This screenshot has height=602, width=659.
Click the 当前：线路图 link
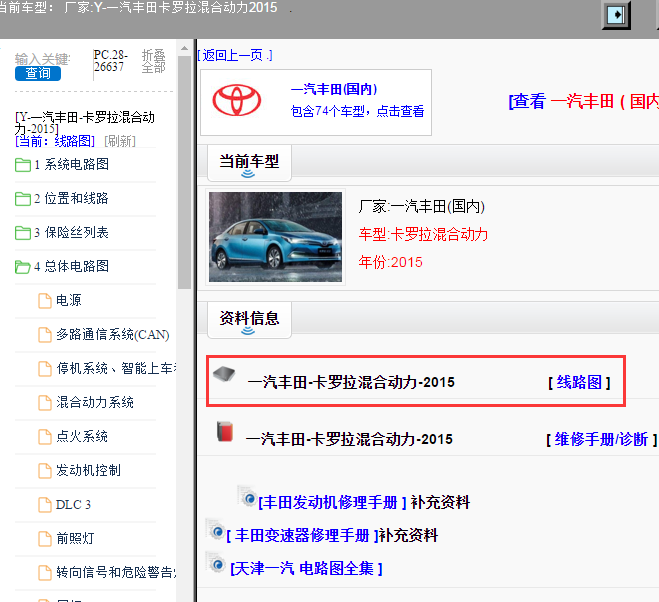point(55,141)
